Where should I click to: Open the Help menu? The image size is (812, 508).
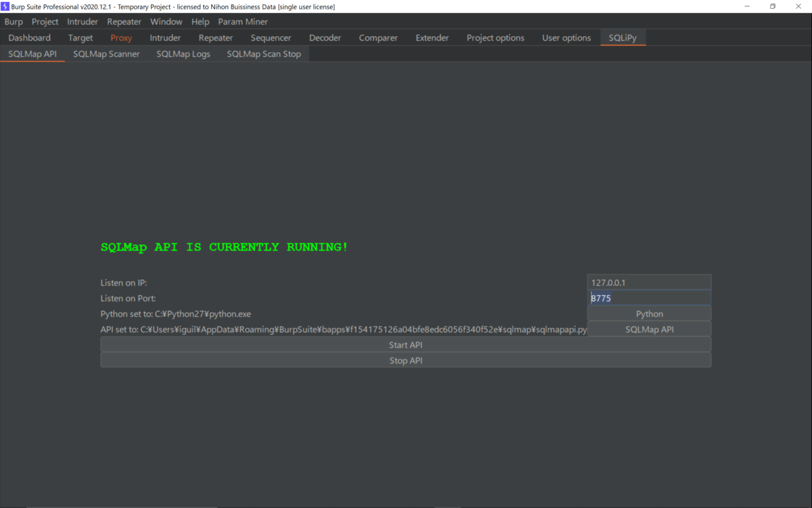200,22
